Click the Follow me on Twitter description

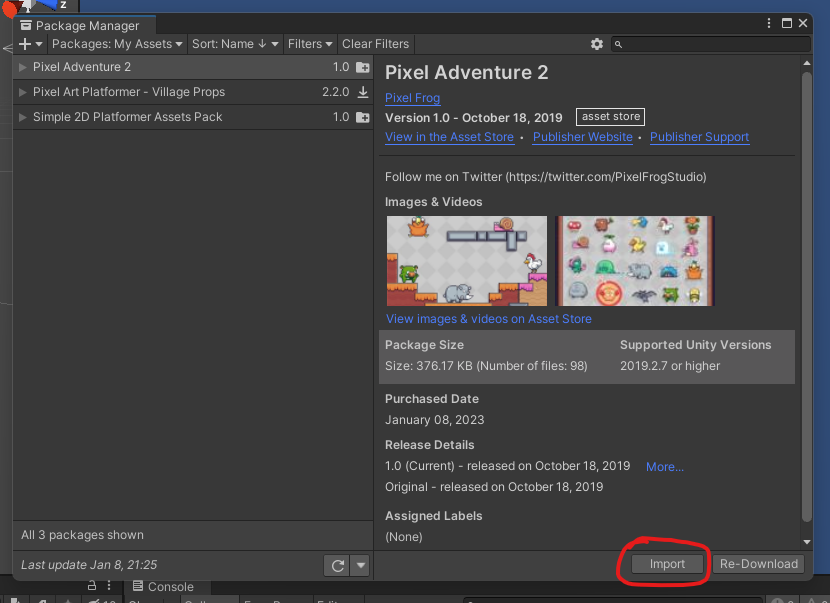(545, 177)
